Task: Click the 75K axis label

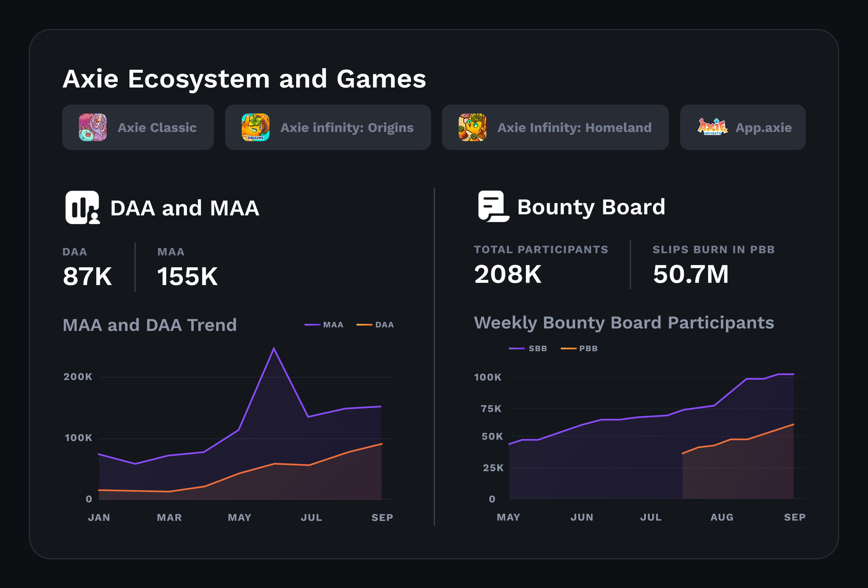Action: click(x=492, y=409)
